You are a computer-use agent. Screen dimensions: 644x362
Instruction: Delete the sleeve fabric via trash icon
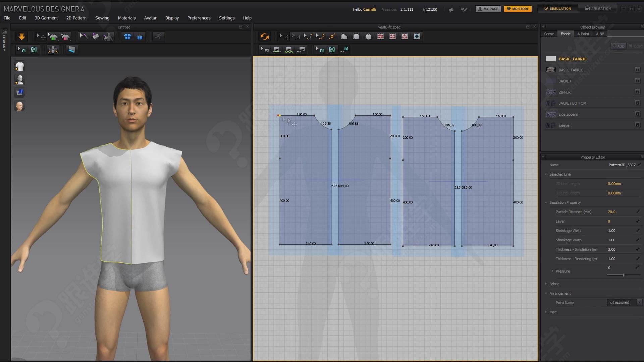pos(638,125)
